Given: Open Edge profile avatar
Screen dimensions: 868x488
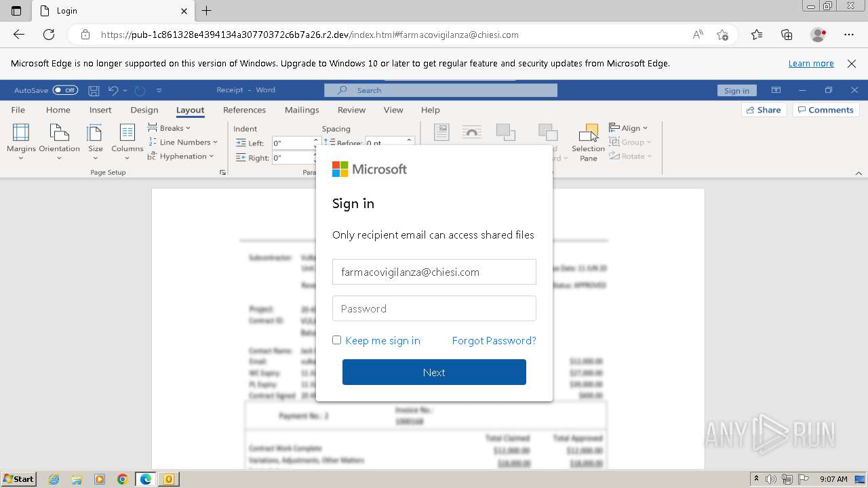Looking at the screenshot, I should point(818,35).
